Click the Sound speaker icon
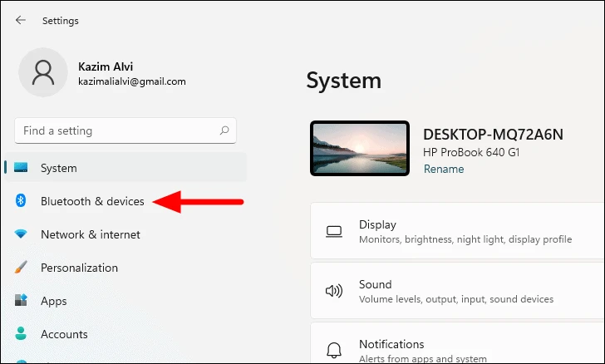Screen dimensions: 605x364 click(x=334, y=291)
